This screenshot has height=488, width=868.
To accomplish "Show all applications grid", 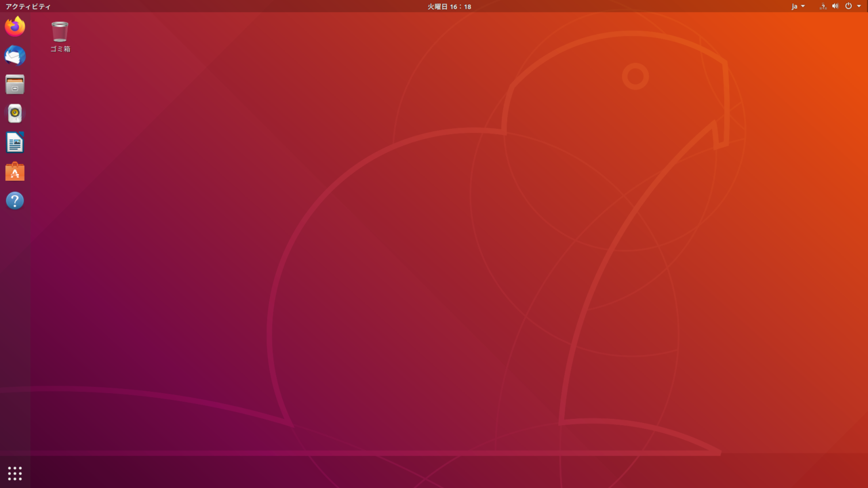I will 15,473.
